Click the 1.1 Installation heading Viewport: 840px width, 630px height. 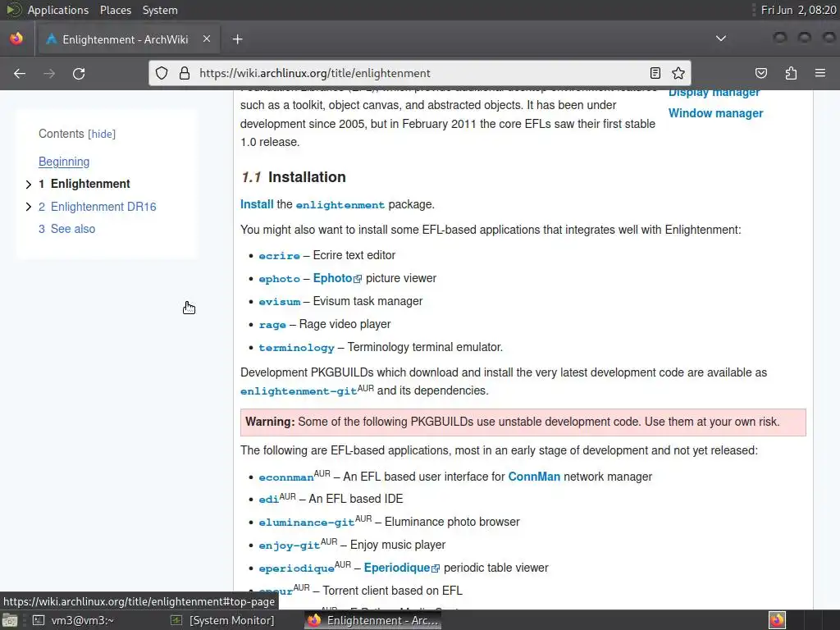point(293,177)
